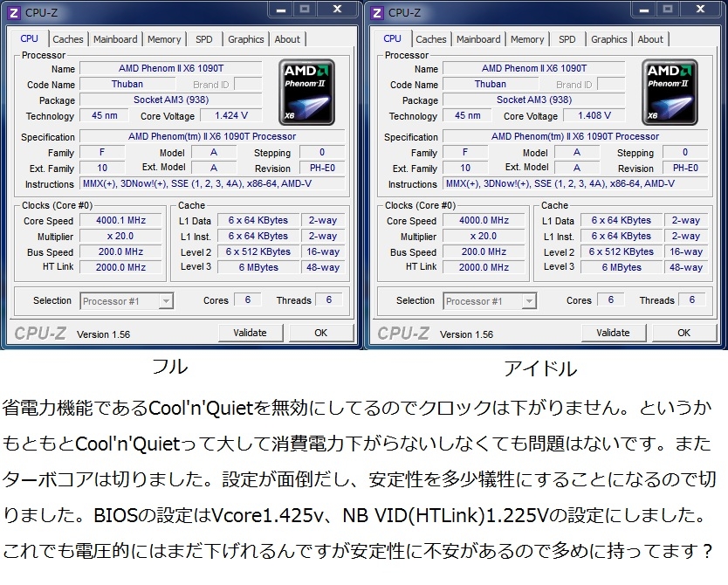This screenshot has width=728, height=585.
Task: Click the Core Speed value 4000.1 MHz
Action: click(120, 221)
